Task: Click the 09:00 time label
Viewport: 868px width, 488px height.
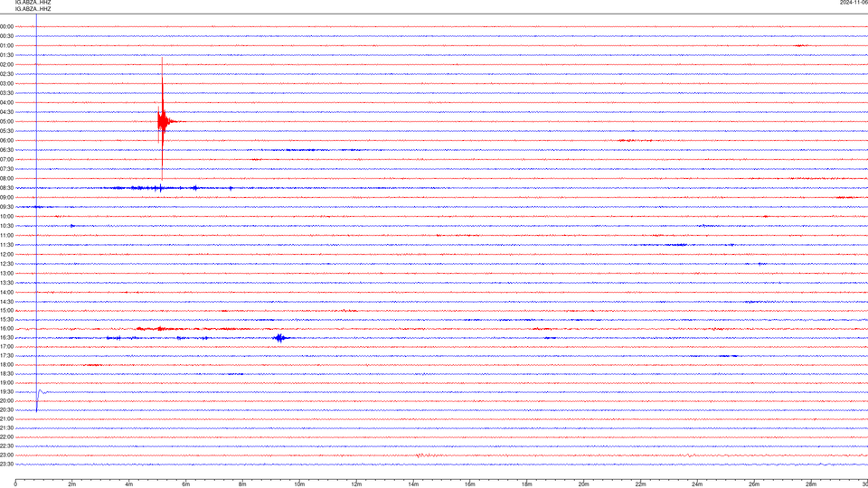Action: 6,198
